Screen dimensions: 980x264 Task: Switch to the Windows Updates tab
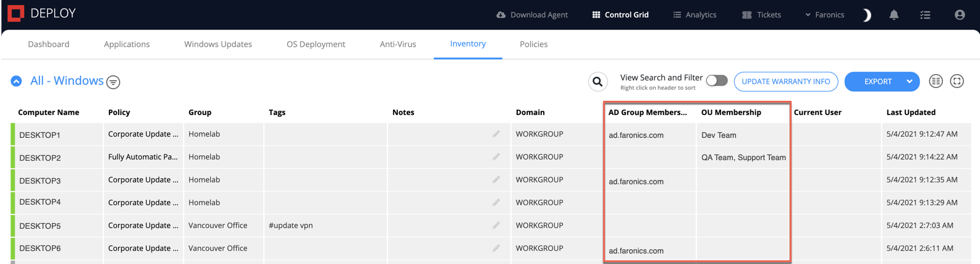[x=218, y=44]
